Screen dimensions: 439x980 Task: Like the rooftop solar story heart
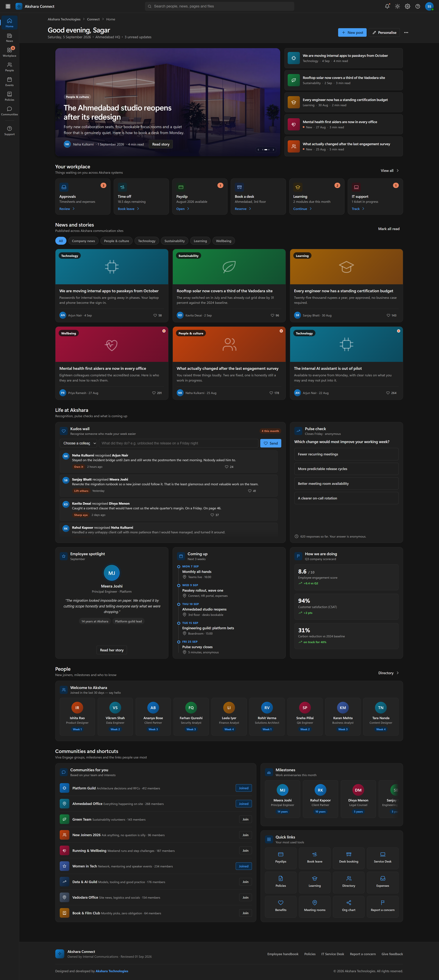[275, 315]
